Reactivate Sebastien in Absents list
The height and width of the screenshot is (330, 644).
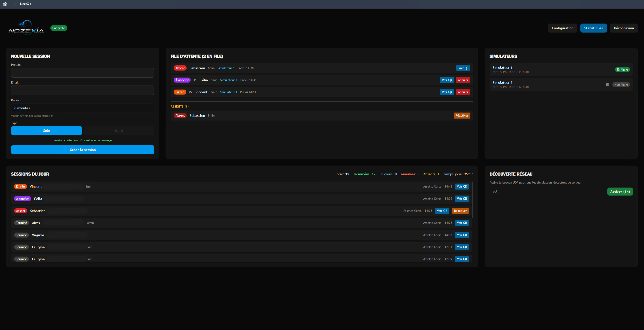click(462, 116)
